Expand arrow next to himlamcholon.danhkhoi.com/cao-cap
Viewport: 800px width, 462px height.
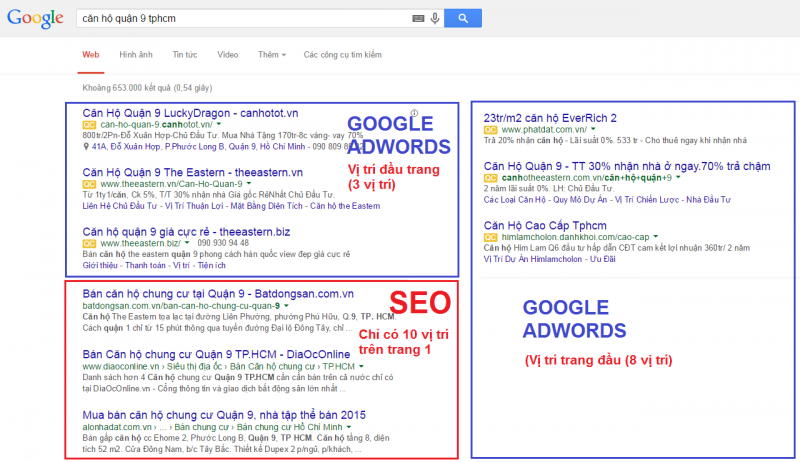coord(656,237)
